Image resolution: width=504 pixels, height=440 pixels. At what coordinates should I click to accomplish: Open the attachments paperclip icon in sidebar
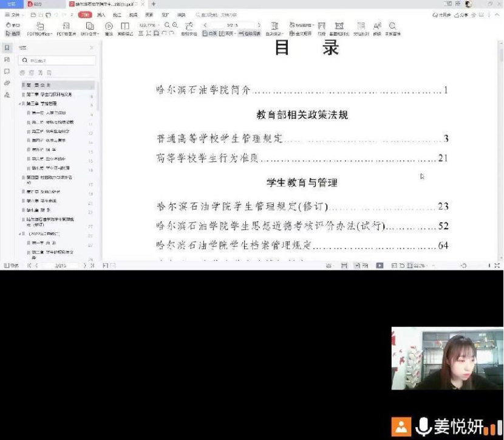point(7,83)
